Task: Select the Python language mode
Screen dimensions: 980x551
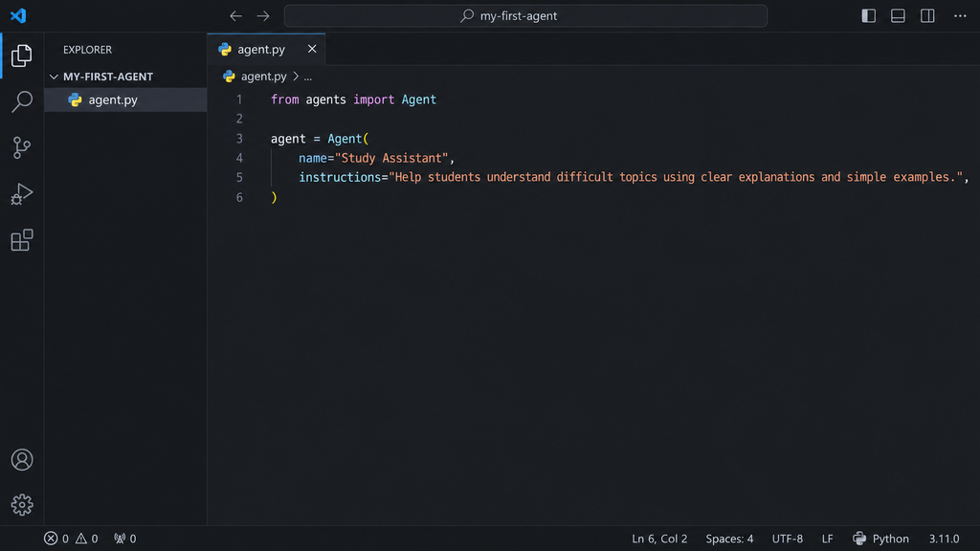Action: tap(891, 539)
